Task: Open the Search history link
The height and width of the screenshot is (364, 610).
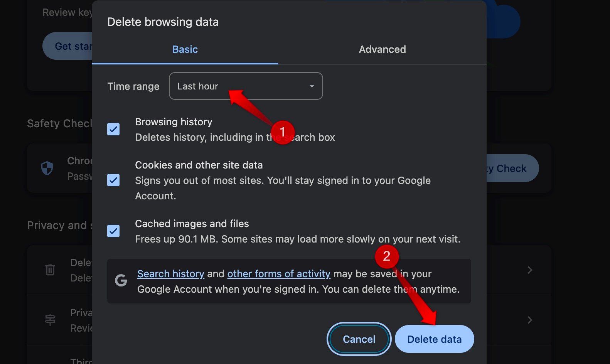Action: click(170, 274)
